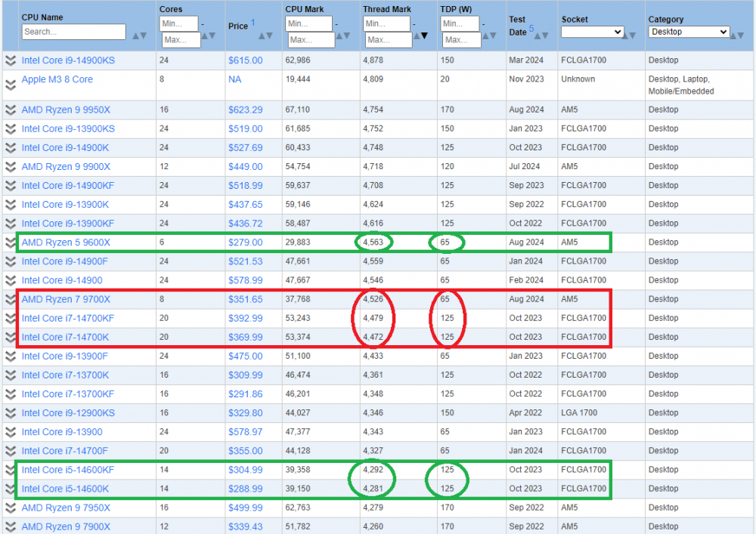Click the CPU Name search field
The height and width of the screenshot is (534, 756).
coord(74,32)
